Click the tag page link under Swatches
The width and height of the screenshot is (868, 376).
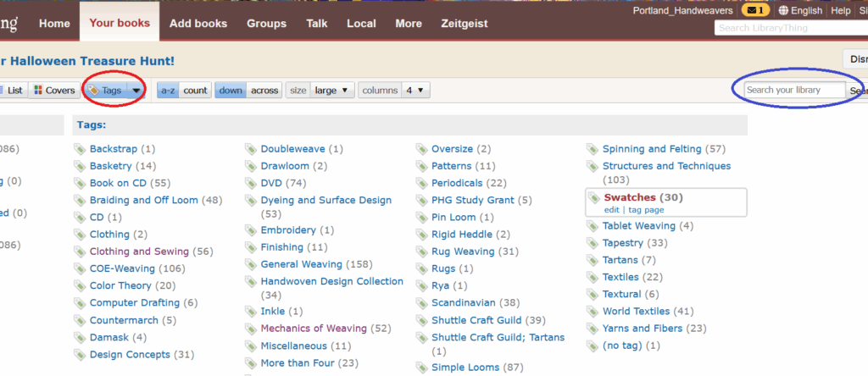click(x=646, y=209)
